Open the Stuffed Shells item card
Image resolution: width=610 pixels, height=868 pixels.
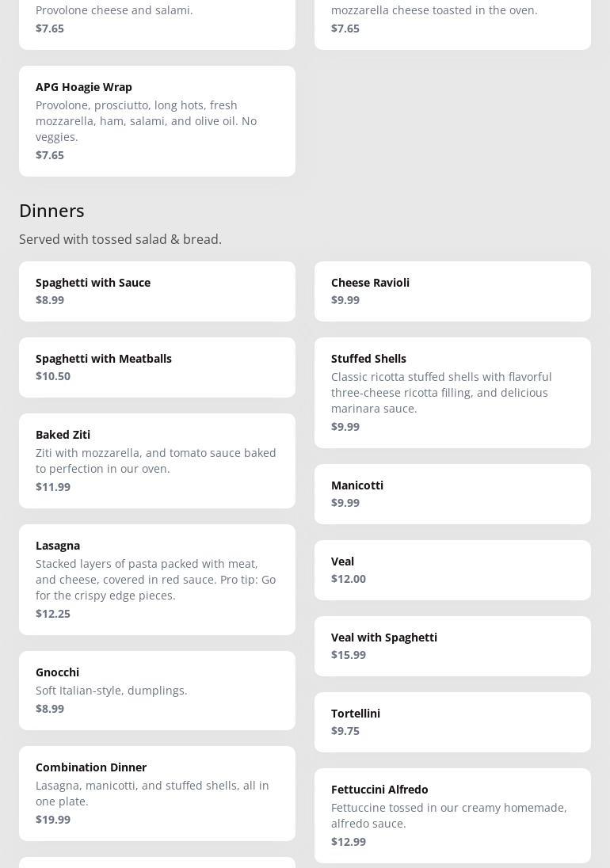(452, 392)
